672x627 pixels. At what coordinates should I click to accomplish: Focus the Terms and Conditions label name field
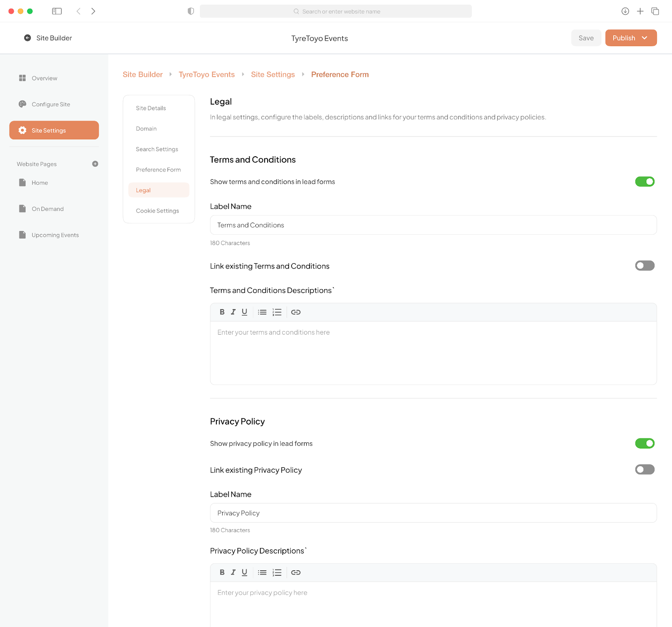(x=433, y=225)
